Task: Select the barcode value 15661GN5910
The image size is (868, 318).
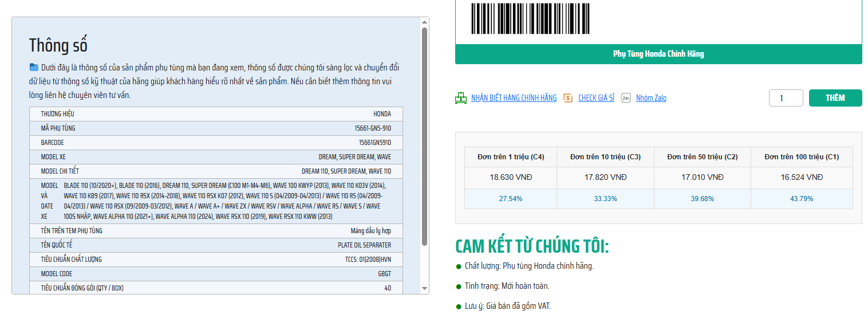Action: point(375,143)
